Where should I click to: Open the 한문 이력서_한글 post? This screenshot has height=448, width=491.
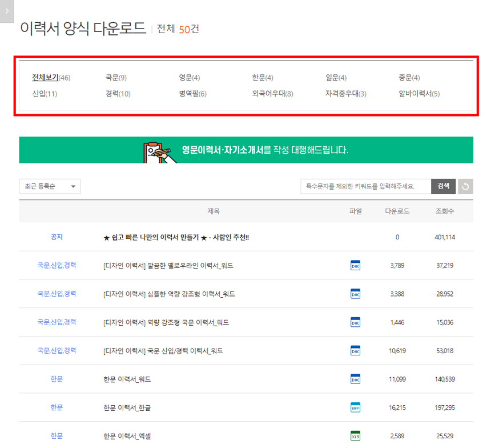coord(127,407)
